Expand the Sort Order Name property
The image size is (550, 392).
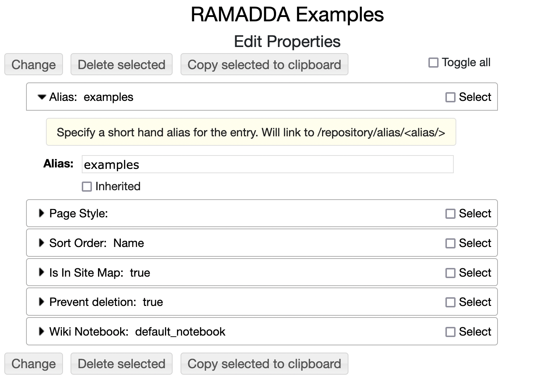point(41,243)
